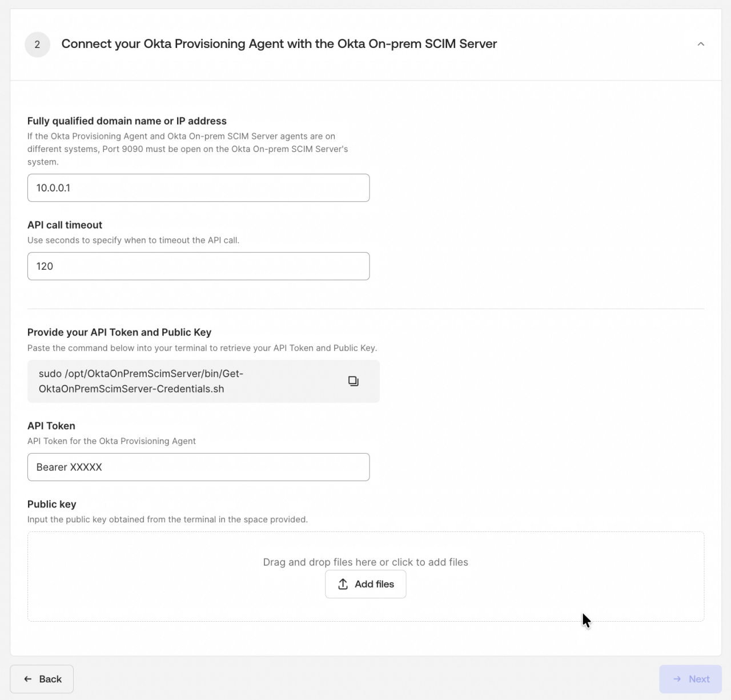Click the step 2 circle badge

point(37,44)
